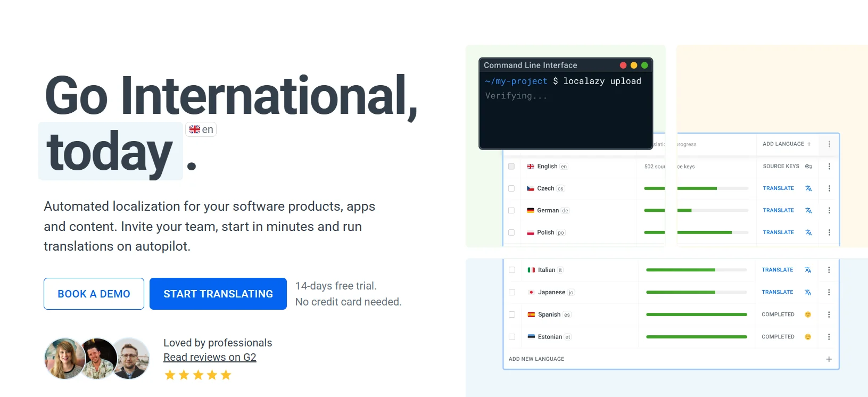Click Add Language in the table header
Screen dimensions: 868x397
pyautogui.click(x=787, y=144)
